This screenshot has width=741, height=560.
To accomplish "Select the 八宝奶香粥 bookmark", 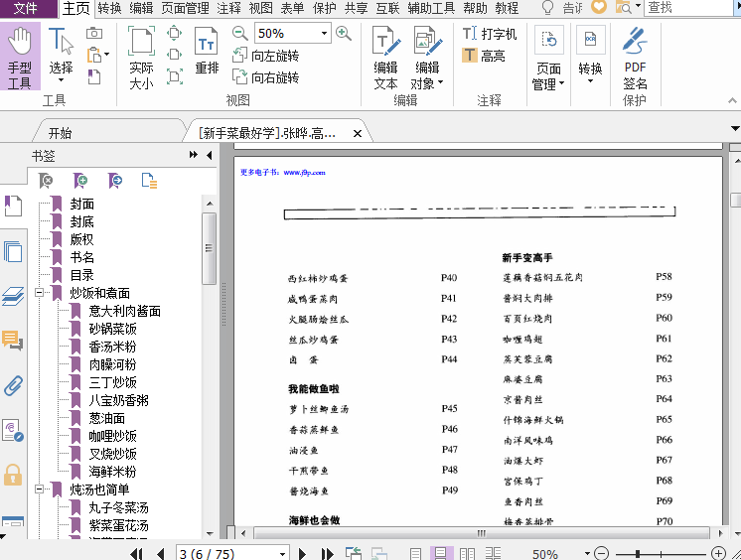I will 118,400.
